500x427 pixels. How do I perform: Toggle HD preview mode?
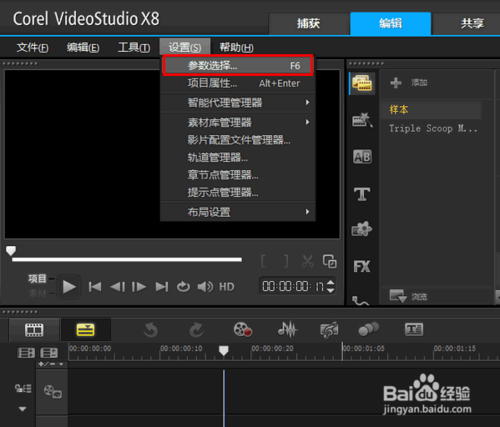click(227, 287)
